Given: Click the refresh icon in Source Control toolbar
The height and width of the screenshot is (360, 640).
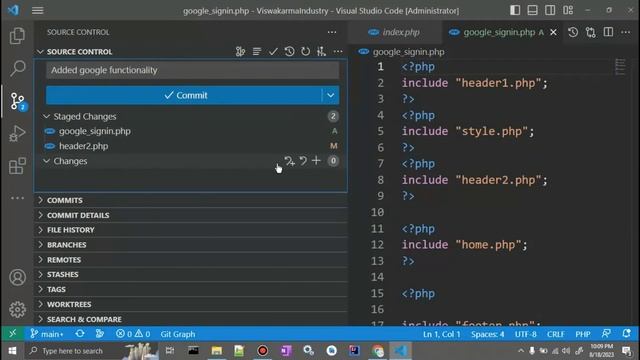Looking at the screenshot, I should (x=305, y=51).
